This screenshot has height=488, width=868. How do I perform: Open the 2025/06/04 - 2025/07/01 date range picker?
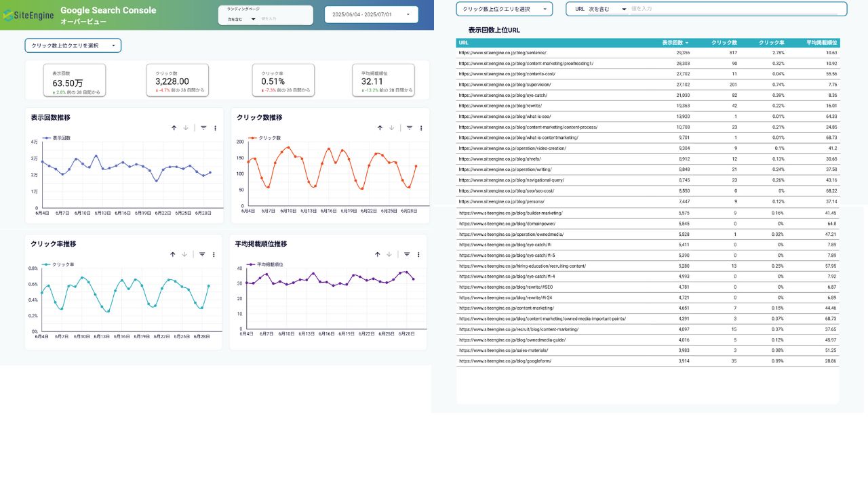click(372, 14)
